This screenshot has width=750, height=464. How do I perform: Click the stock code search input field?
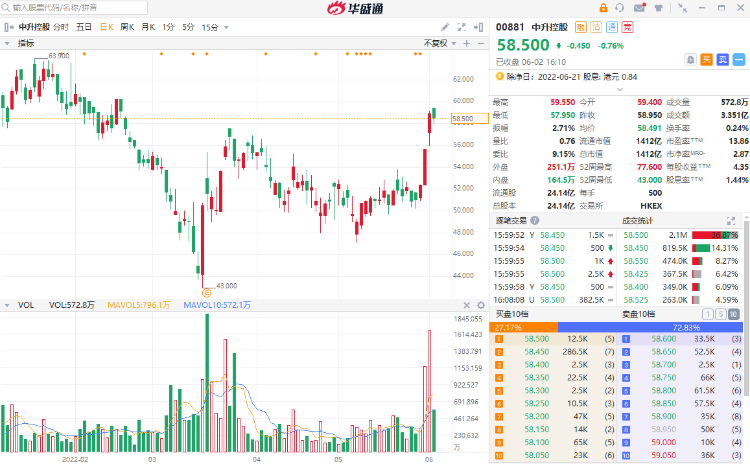click(x=60, y=8)
